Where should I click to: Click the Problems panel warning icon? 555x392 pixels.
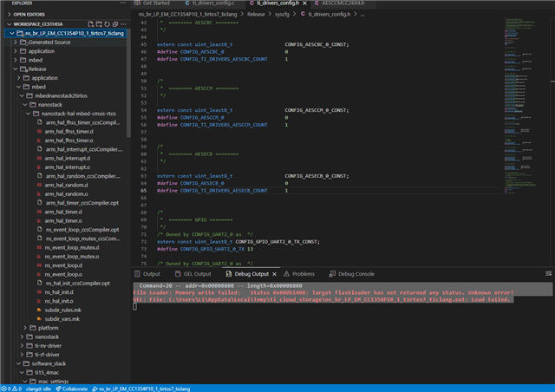286,274
